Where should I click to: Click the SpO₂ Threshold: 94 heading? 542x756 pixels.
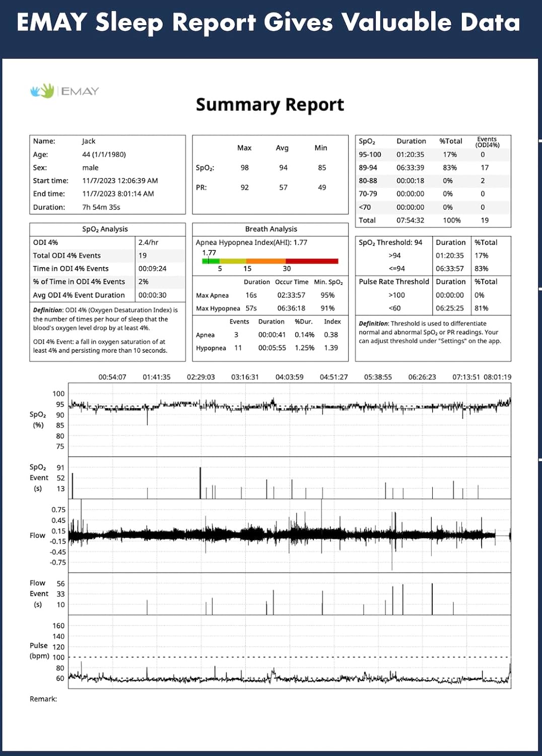tap(390, 242)
